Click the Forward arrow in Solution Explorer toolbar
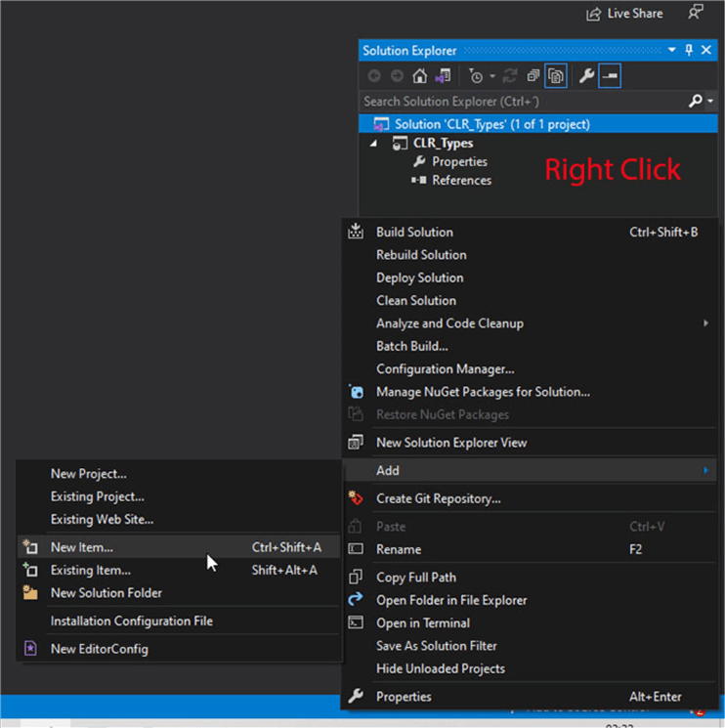This screenshot has width=725, height=728. pyautogui.click(x=397, y=76)
